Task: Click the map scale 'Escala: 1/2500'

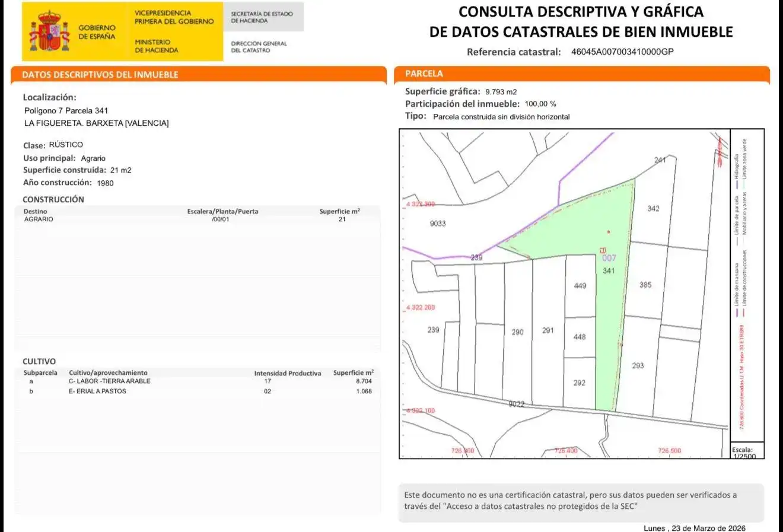Action: [744, 453]
